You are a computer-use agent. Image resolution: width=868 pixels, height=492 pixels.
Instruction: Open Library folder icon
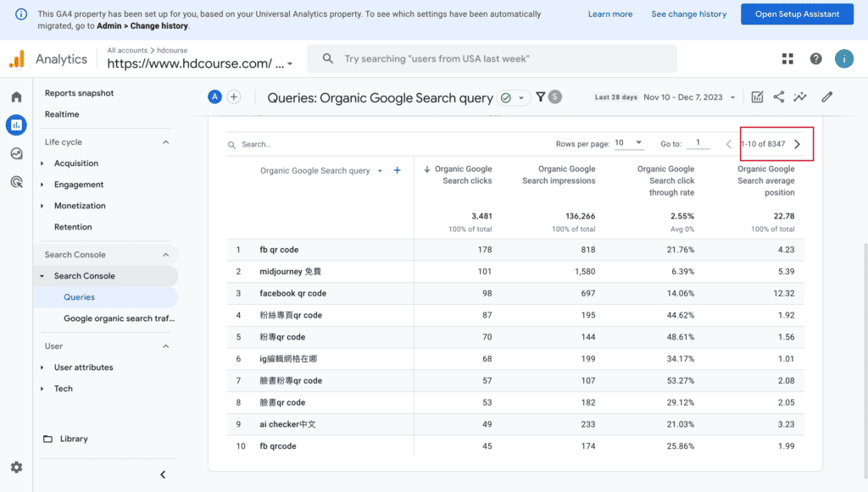(48, 439)
